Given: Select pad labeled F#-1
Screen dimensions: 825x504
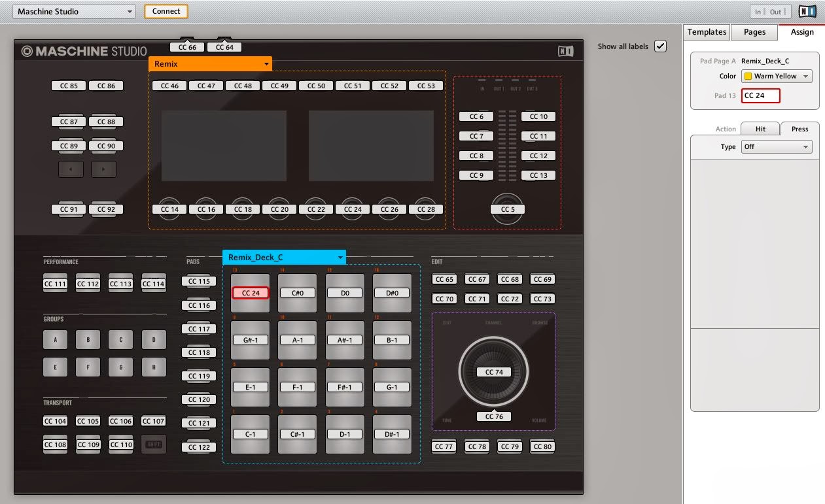Looking at the screenshot, I should 345,387.
